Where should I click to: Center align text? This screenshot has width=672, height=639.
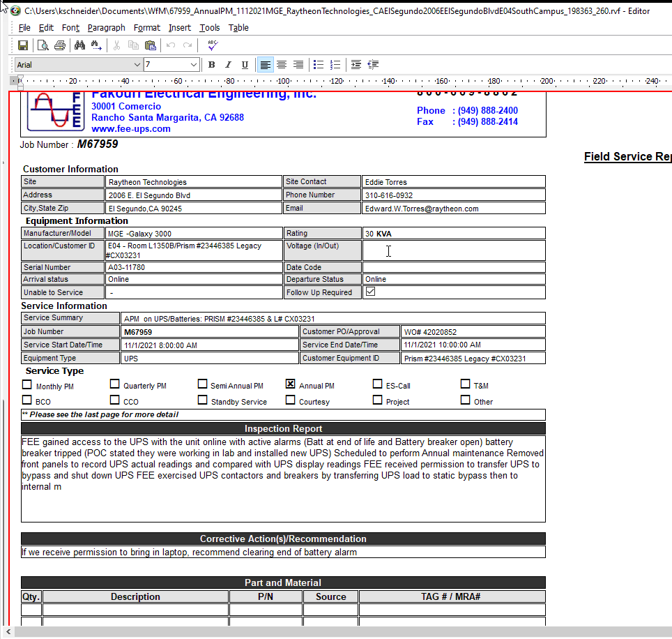coord(282,65)
